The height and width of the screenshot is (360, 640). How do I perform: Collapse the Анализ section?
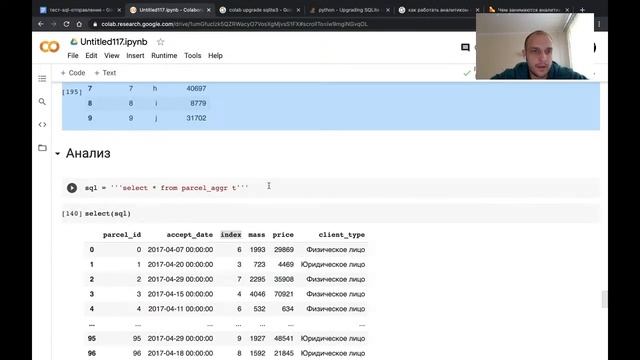58,154
